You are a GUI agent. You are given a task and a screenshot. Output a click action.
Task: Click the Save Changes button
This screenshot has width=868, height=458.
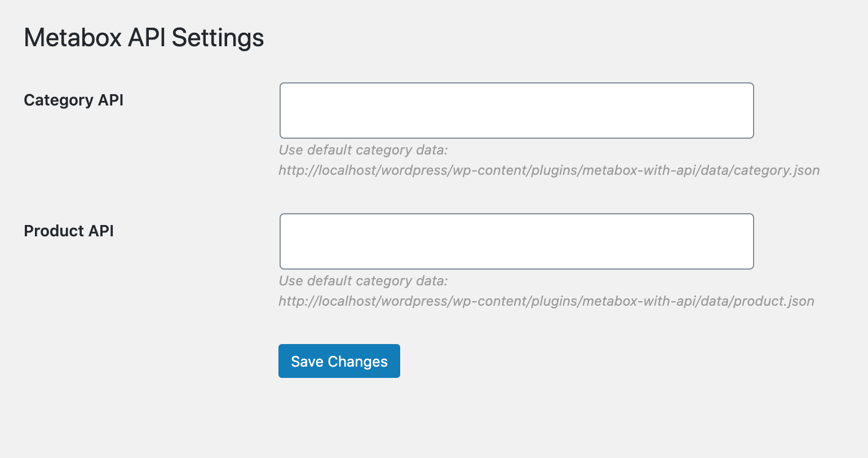click(339, 361)
